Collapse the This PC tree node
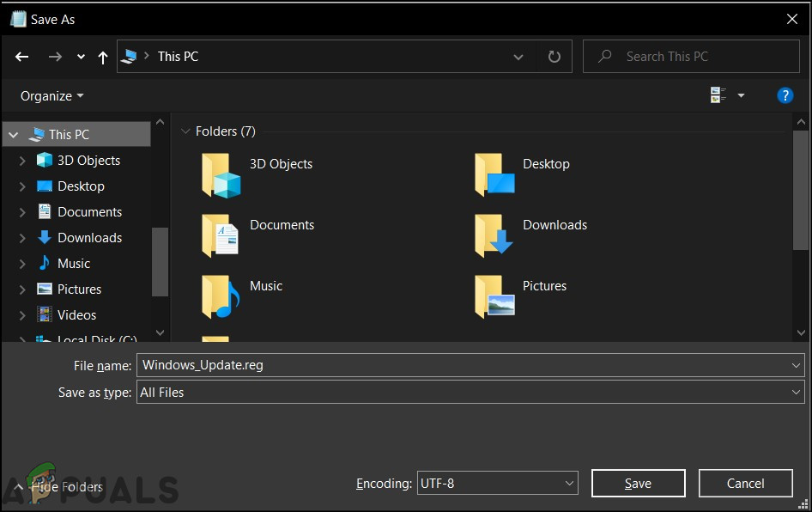812x512 pixels. 14,135
